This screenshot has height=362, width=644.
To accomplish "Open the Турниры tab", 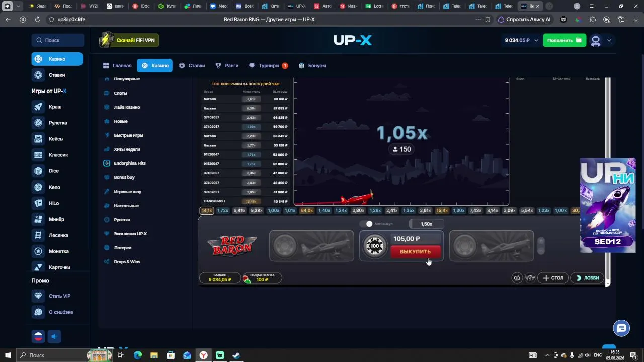I will pos(268,66).
